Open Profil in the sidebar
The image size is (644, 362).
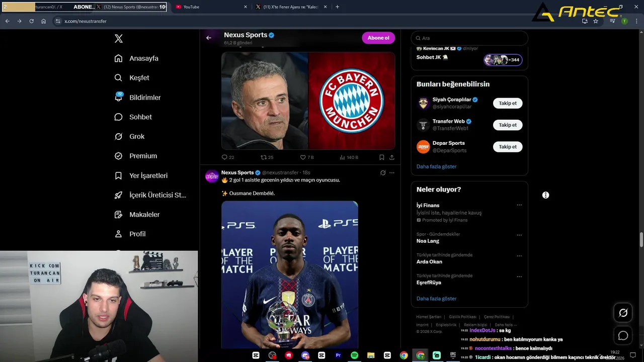(x=130, y=234)
